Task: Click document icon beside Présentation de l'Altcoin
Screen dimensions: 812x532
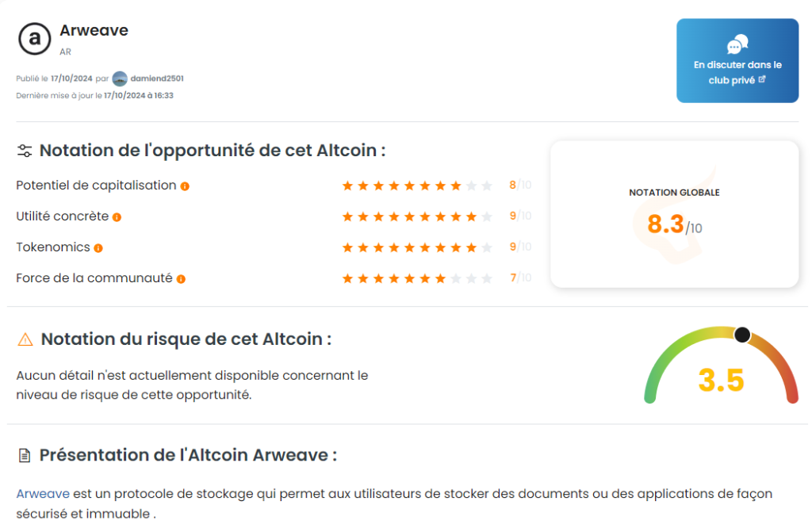Action: point(25,456)
